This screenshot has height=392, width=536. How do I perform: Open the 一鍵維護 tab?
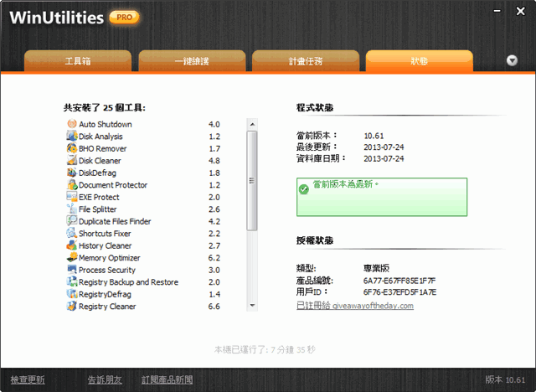[192, 61]
